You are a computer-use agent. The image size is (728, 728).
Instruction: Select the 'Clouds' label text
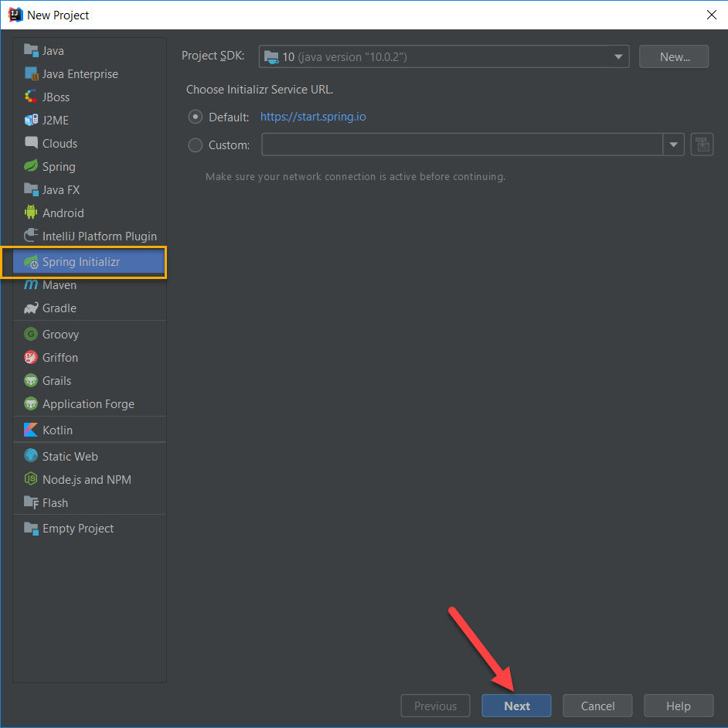[x=60, y=144]
